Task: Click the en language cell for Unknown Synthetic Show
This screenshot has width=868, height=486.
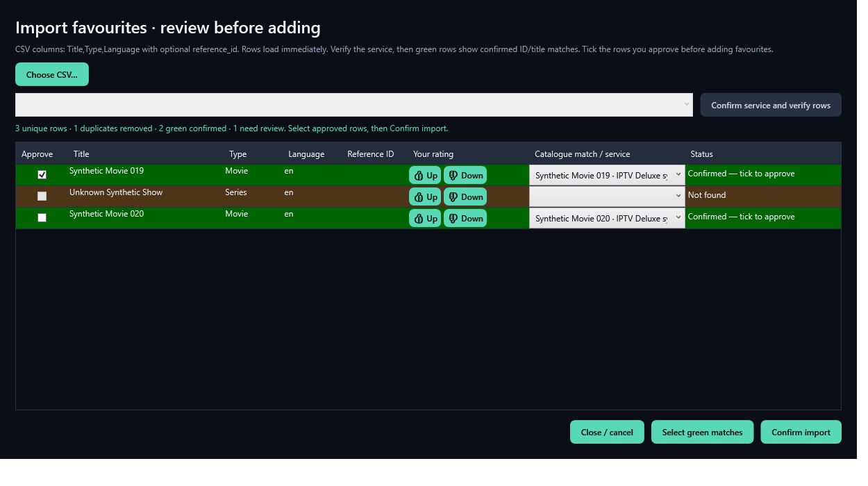Action: [289, 192]
